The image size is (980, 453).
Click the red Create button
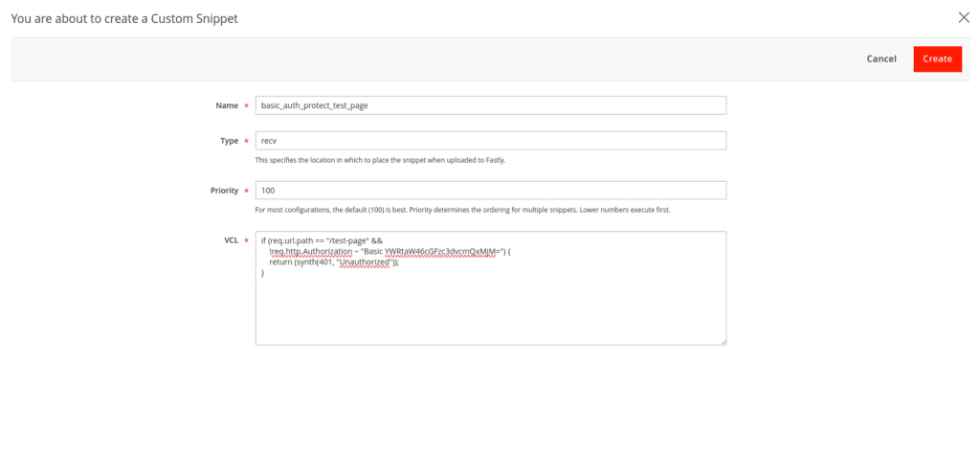(x=938, y=58)
